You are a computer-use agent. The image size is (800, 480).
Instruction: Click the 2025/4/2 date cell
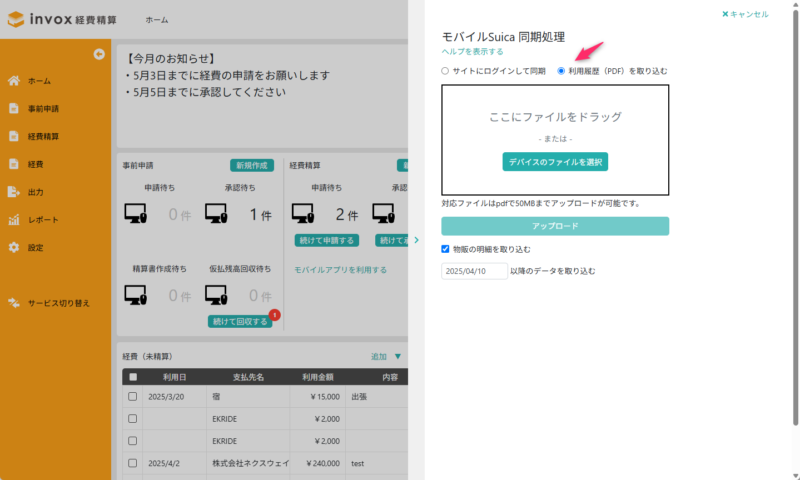coord(175,463)
